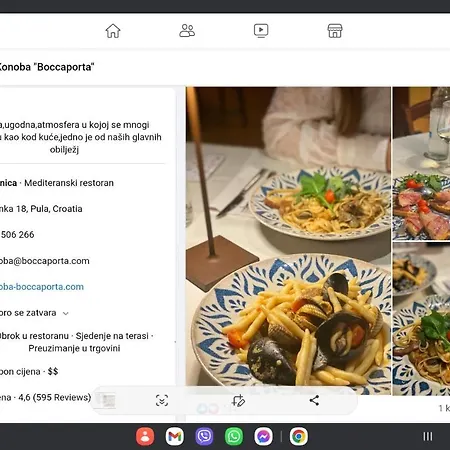Open Gmail from the taskbar

coord(175,436)
